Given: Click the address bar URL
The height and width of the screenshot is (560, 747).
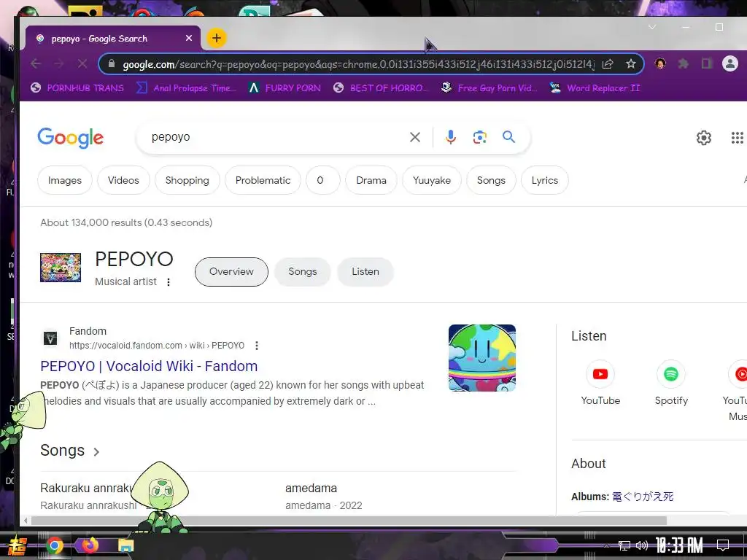Looking at the screenshot, I should coord(357,64).
